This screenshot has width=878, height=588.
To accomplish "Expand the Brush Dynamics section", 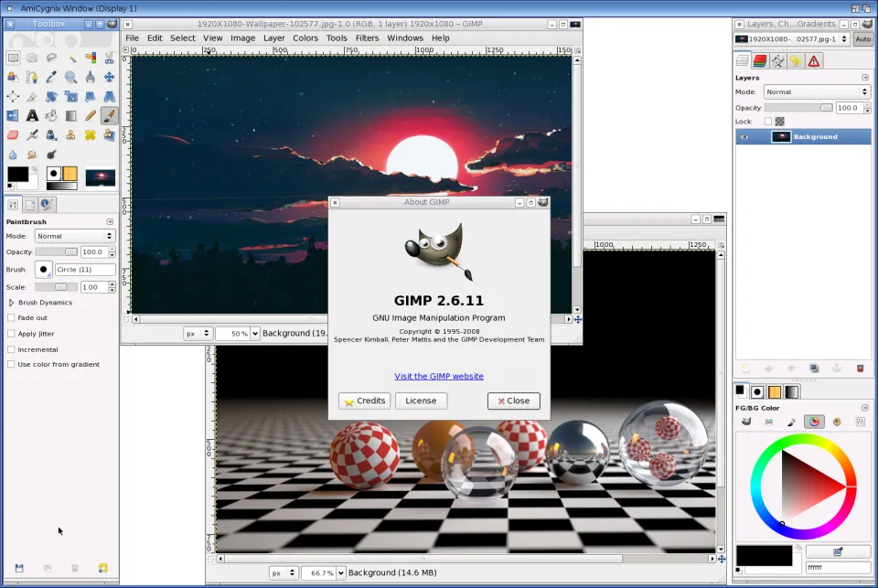I will [12, 303].
